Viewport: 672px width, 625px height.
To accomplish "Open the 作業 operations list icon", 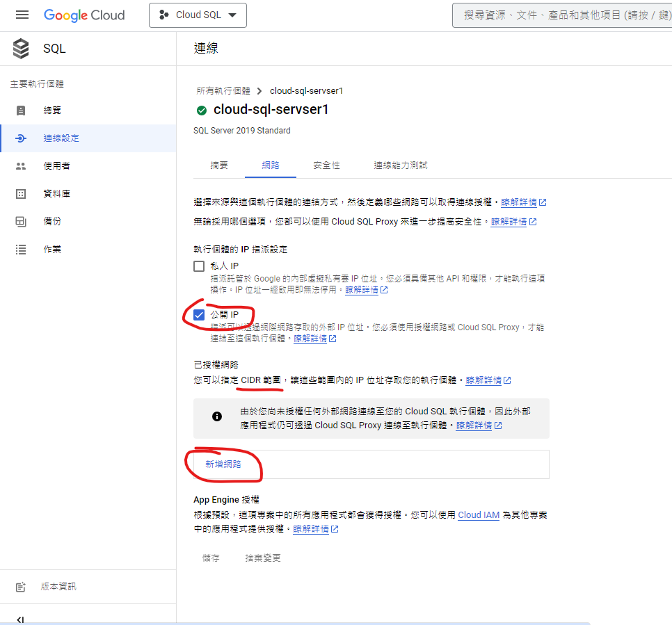I will click(21, 249).
